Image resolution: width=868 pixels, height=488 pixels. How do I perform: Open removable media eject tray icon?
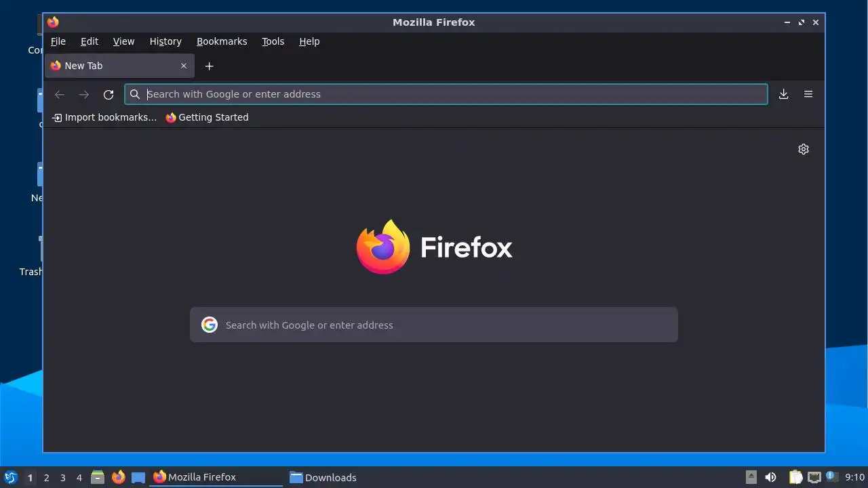[751, 477]
